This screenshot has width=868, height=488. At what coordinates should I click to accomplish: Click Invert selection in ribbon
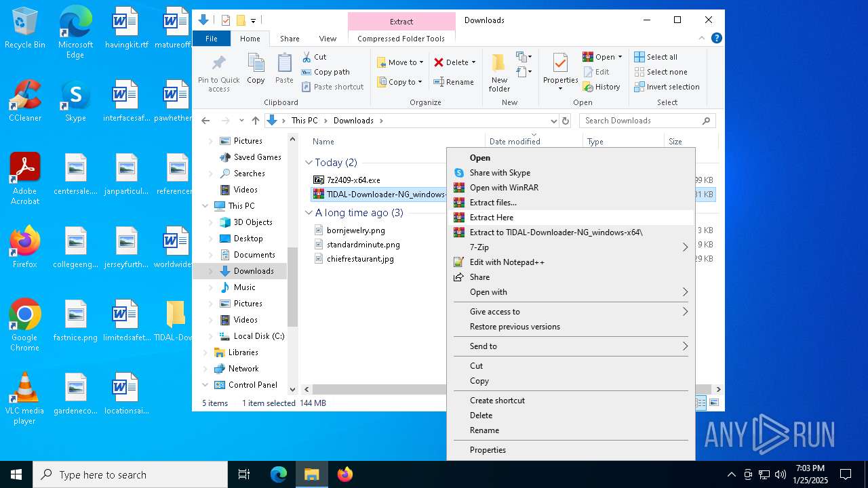pyautogui.click(x=667, y=87)
